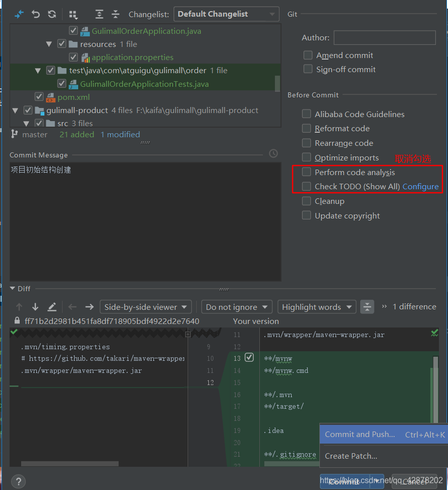Check the Reformat code option
Image resolution: width=448 pixels, height=490 pixels.
(306, 128)
